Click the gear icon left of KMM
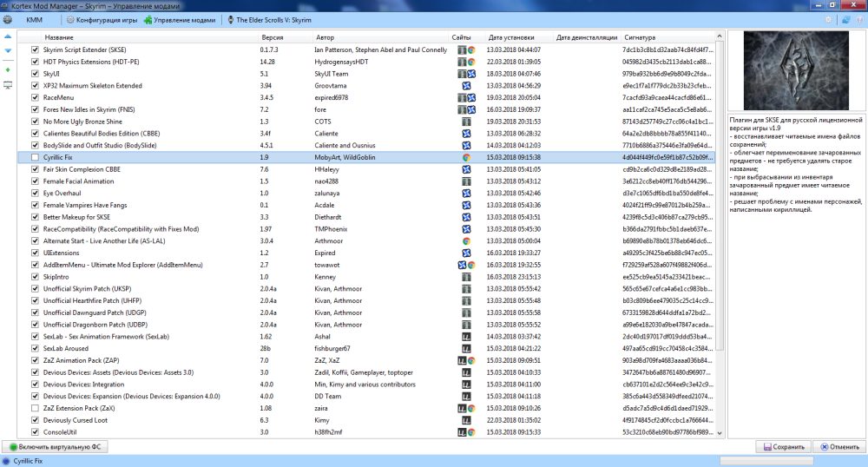 [x=8, y=20]
